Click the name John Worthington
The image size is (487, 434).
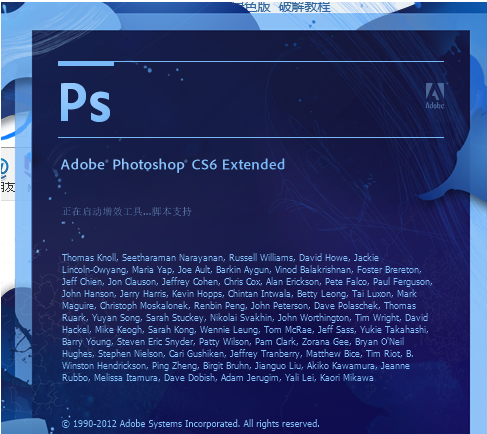314,318
